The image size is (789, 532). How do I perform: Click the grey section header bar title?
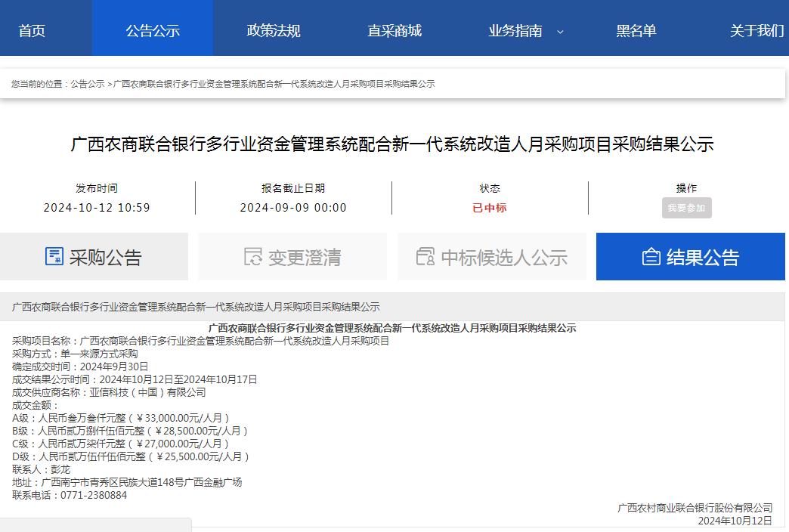[x=196, y=307]
